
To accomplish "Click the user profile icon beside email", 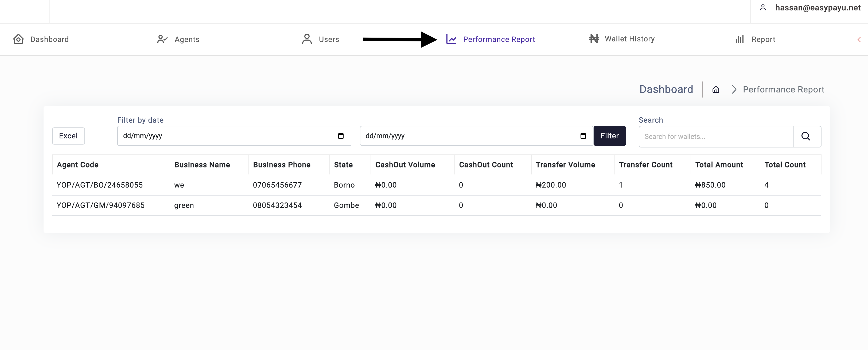I will pos(763,7).
